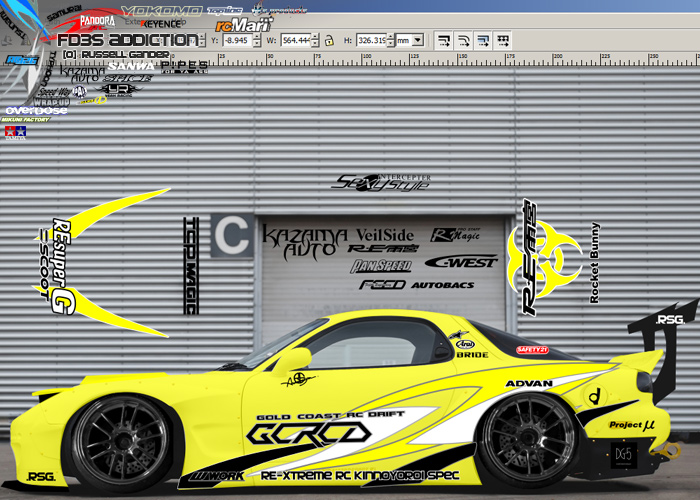The width and height of the screenshot is (700, 500).
Task: Select the C-West logo
Action: click(461, 262)
